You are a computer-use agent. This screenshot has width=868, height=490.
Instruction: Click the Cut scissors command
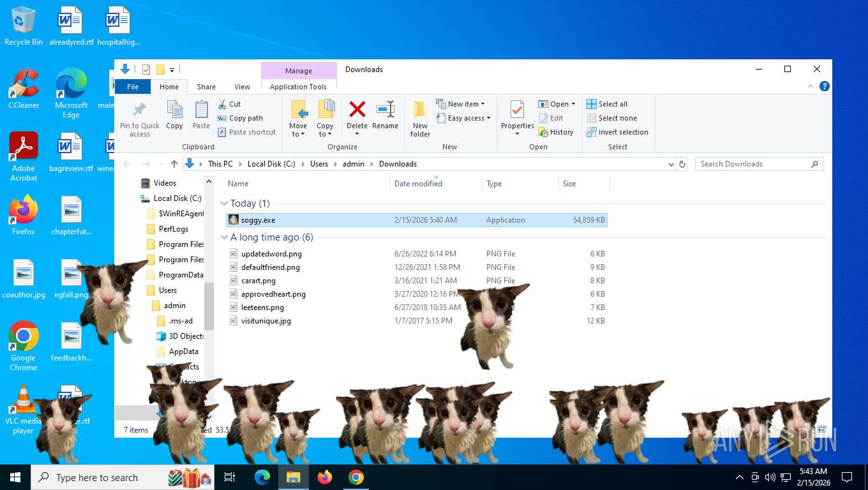pos(229,104)
